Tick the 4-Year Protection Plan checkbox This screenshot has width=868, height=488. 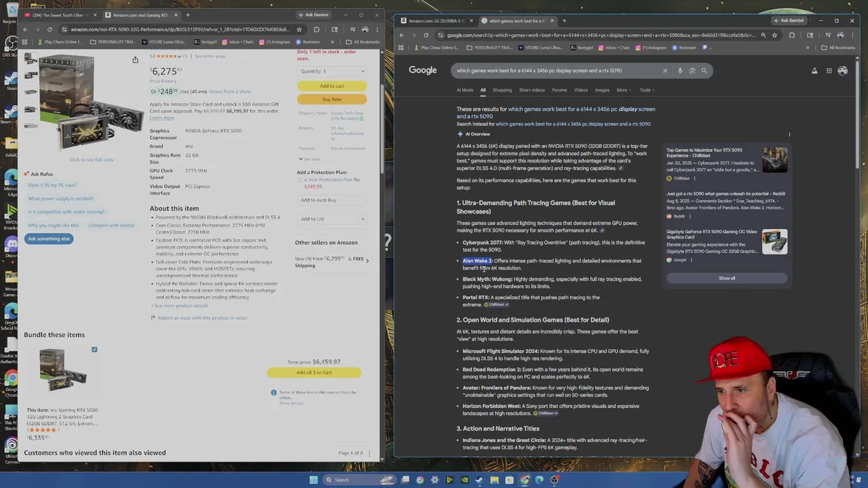pos(300,180)
